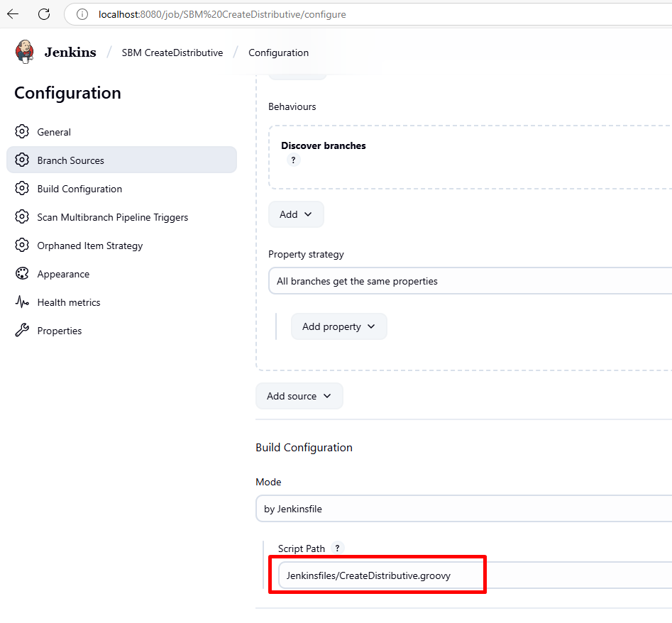Screen dimensions: 672x623
Task: Click the wrench icon for Properties
Action: pos(22,331)
